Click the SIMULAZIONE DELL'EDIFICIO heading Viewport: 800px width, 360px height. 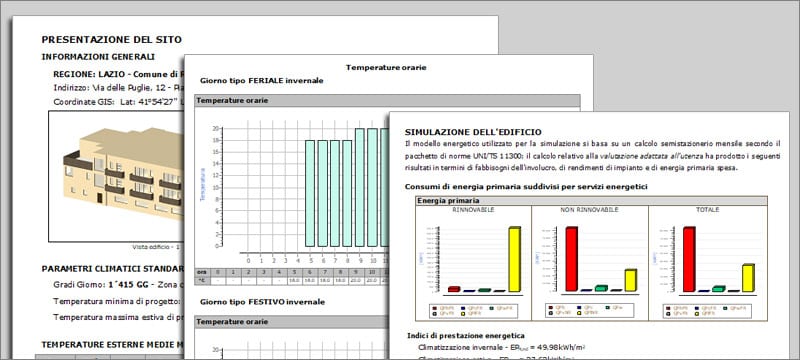coord(473,132)
